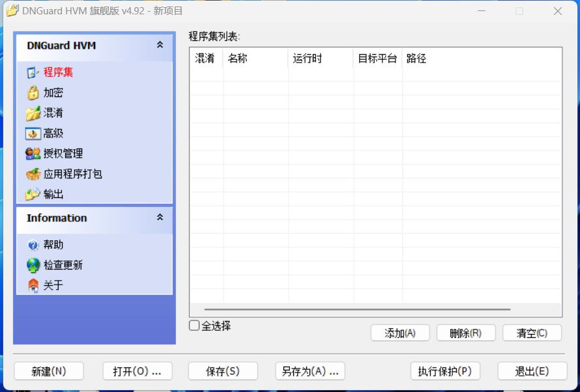
Task: Click the 清空(C) button
Action: pos(532,333)
